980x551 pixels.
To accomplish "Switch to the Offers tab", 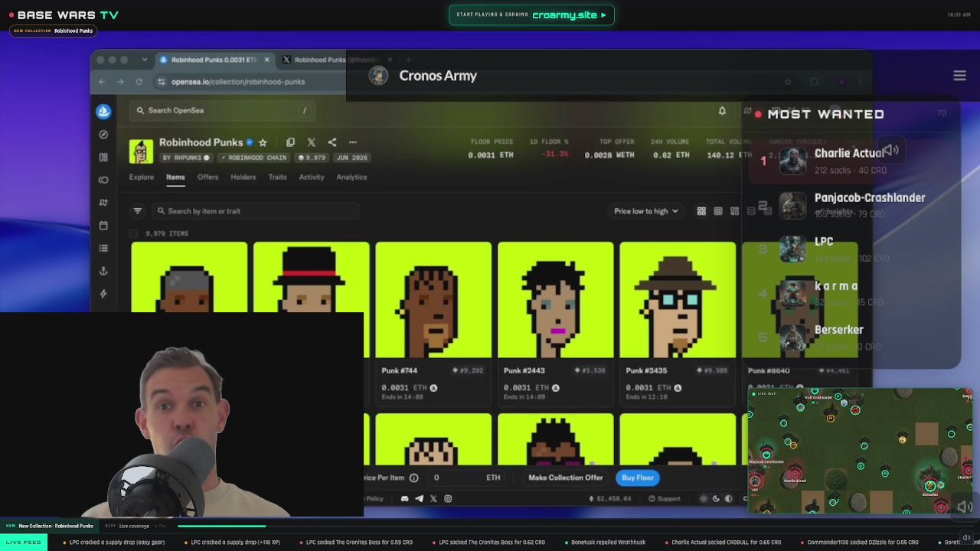I will pyautogui.click(x=207, y=178).
